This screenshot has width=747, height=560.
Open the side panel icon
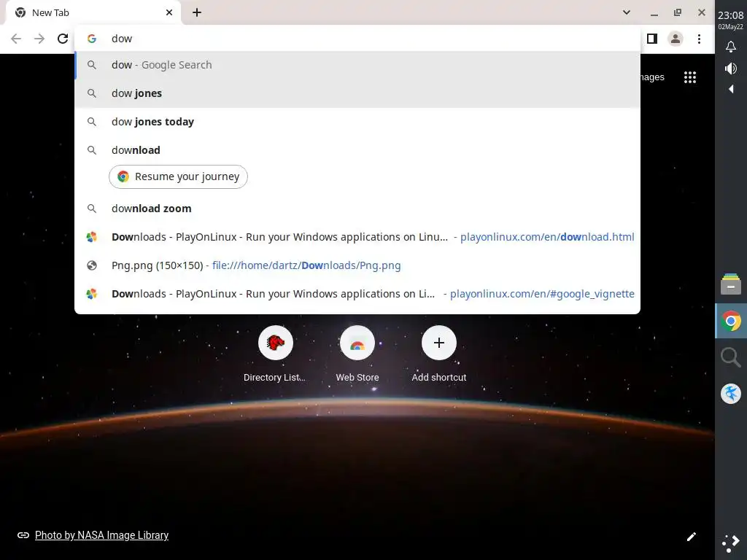[x=652, y=39]
